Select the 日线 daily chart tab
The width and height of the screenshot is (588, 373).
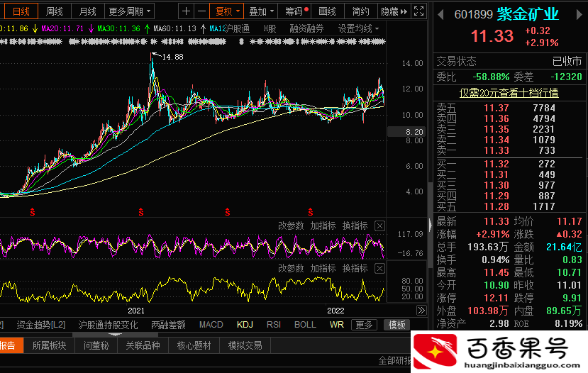point(21,11)
